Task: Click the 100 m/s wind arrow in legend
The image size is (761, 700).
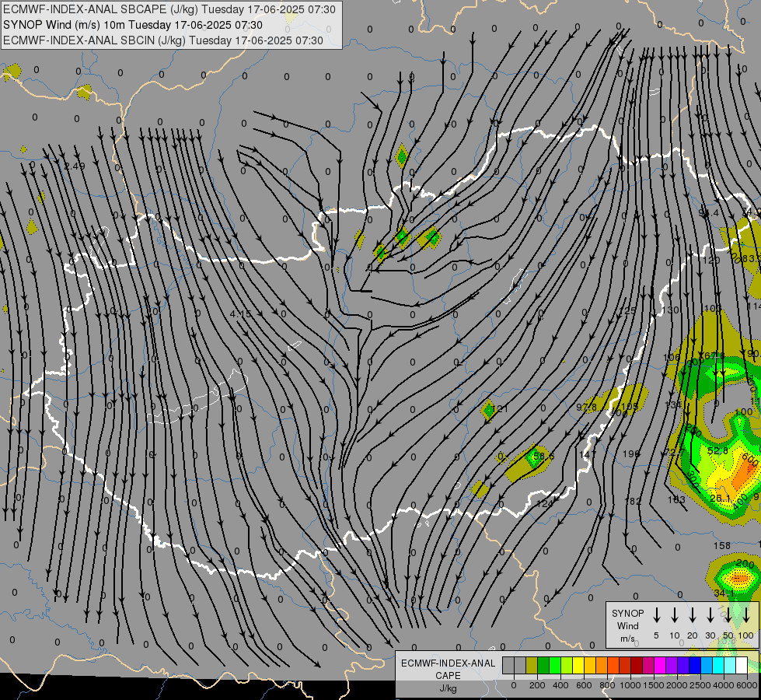Action: point(746,615)
